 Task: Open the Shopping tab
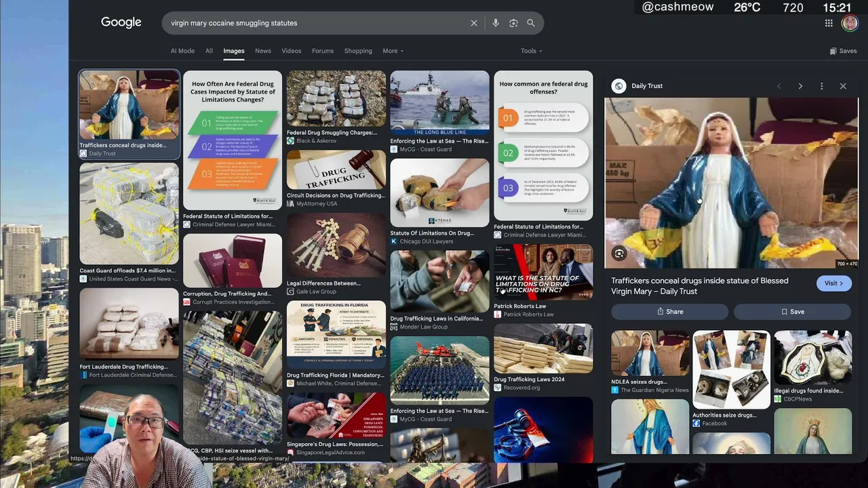coord(358,51)
